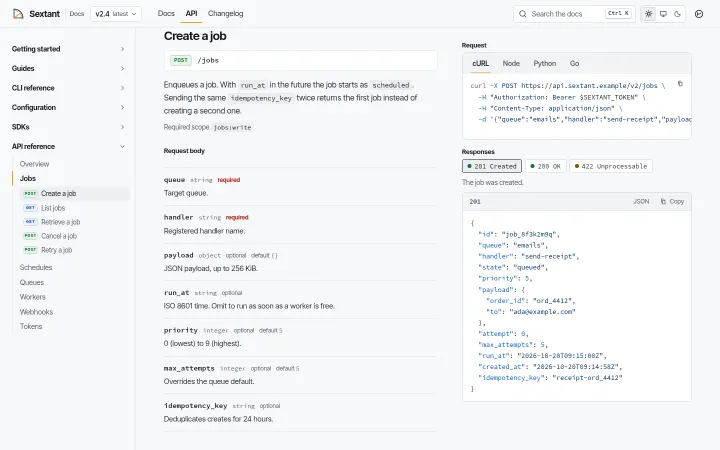Viewport: 720px width, 450px height.
Task: Click the Sextant logo icon
Action: (x=18, y=14)
